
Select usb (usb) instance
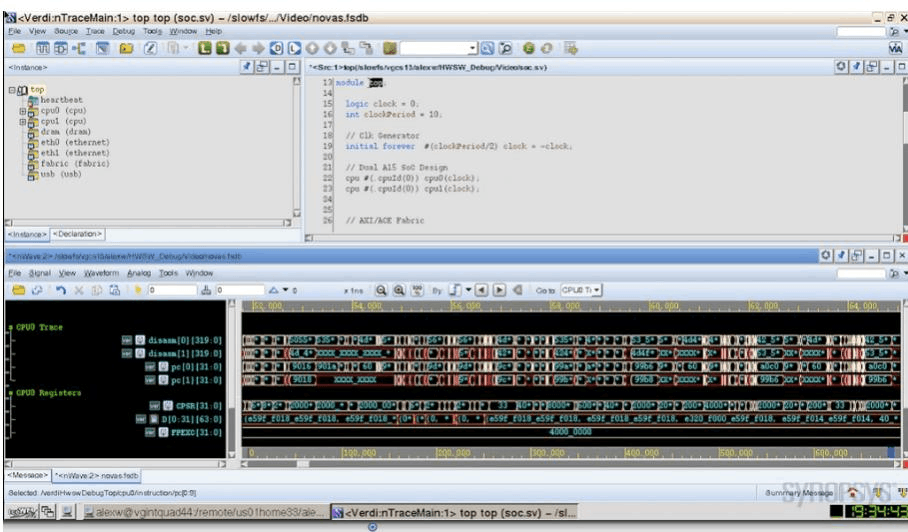61,174
